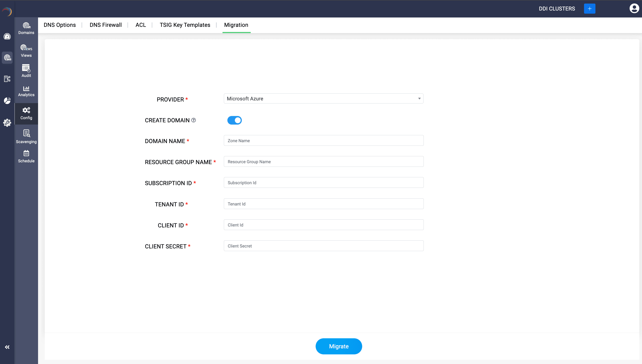This screenshot has height=364, width=642.
Task: Click the pie chart reports icon
Action: 7,100
